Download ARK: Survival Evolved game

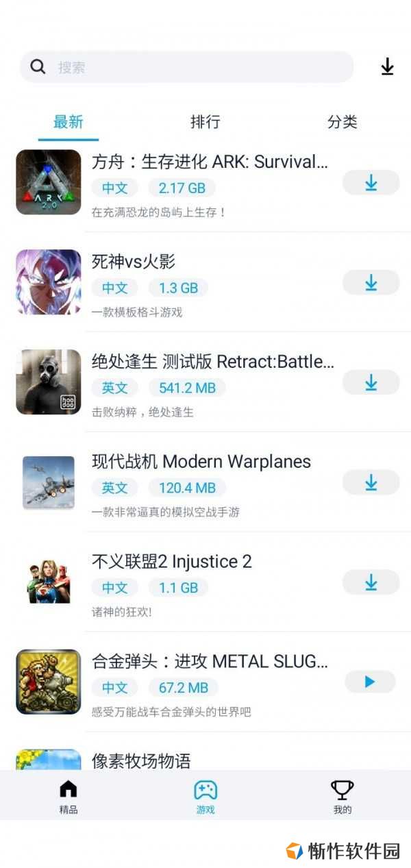pos(371,183)
